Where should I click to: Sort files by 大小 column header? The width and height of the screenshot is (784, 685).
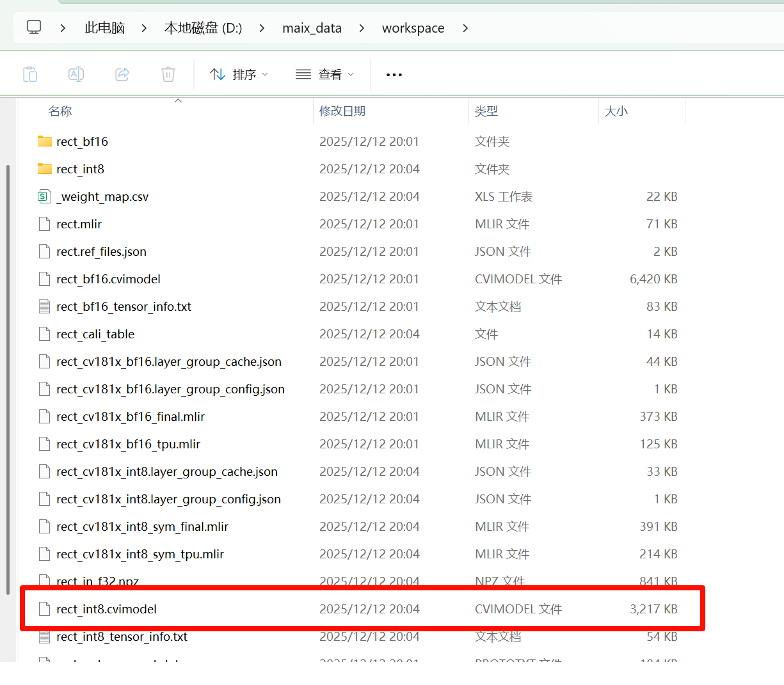click(x=616, y=111)
